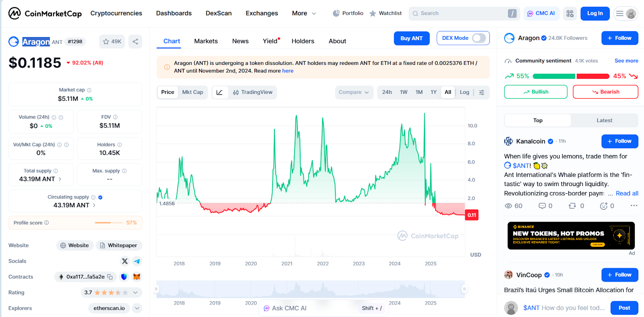
Task: Switch to the line chart style icon
Action: (219, 92)
